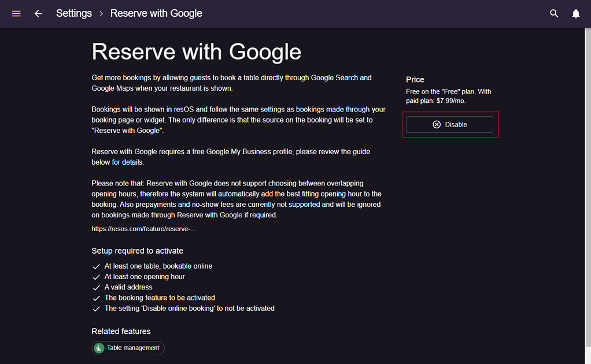Screen dimensions: 591x364
Task: Click checkmark beside 'At least one opening hour'
Action: pyautogui.click(x=96, y=277)
